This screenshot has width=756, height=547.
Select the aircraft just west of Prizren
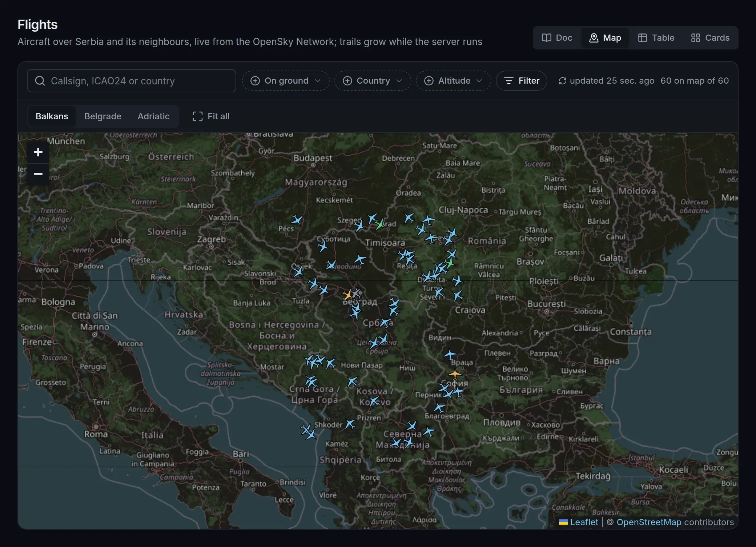[350, 424]
